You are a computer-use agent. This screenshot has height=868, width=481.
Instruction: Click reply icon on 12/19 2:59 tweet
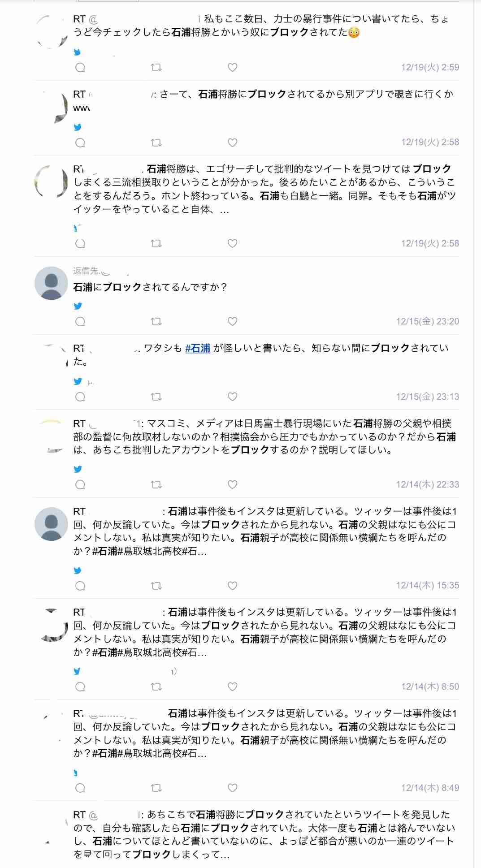pyautogui.click(x=80, y=68)
